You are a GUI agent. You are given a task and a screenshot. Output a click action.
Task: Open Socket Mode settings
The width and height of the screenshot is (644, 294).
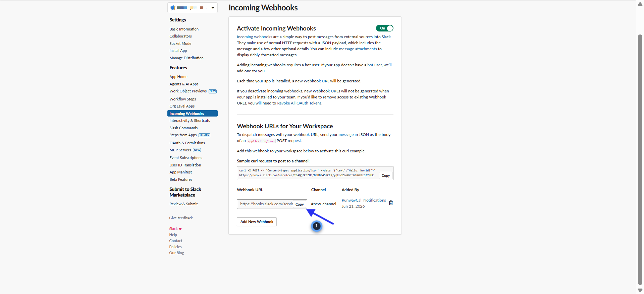[x=180, y=44]
